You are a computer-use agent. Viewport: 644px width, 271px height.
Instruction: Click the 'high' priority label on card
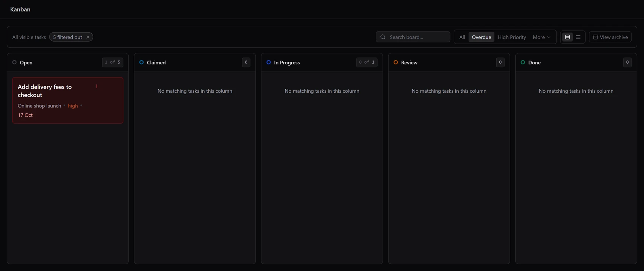(73, 106)
